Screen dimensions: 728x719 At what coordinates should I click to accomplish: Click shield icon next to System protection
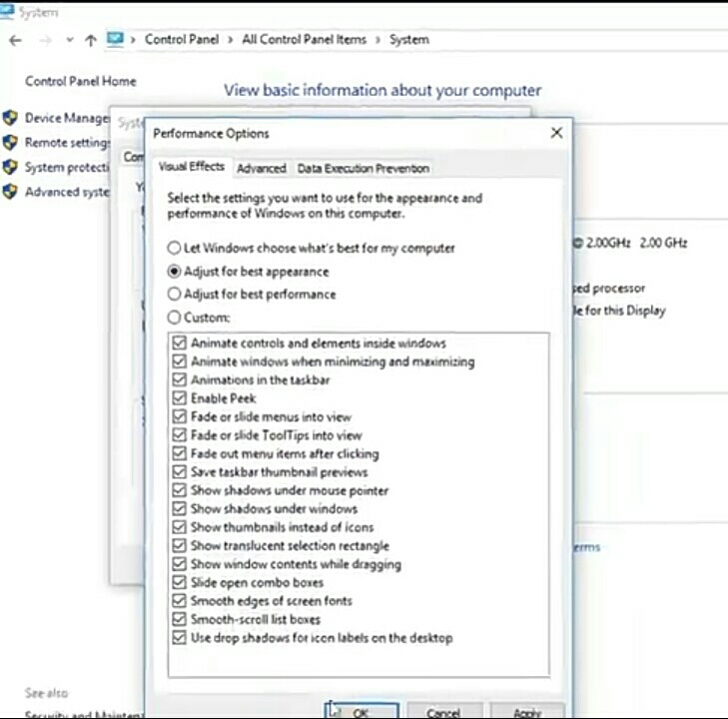pos(10,167)
